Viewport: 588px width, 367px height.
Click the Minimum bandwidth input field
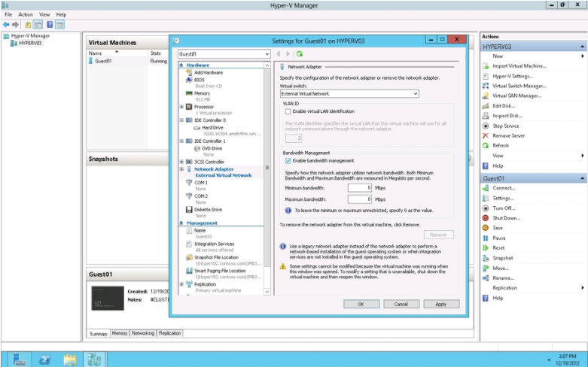[x=360, y=187]
